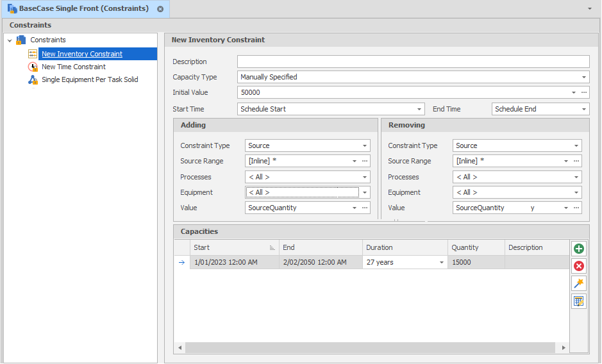Click the magic wand capacity generator icon
This screenshot has width=602, height=364.
579,284
